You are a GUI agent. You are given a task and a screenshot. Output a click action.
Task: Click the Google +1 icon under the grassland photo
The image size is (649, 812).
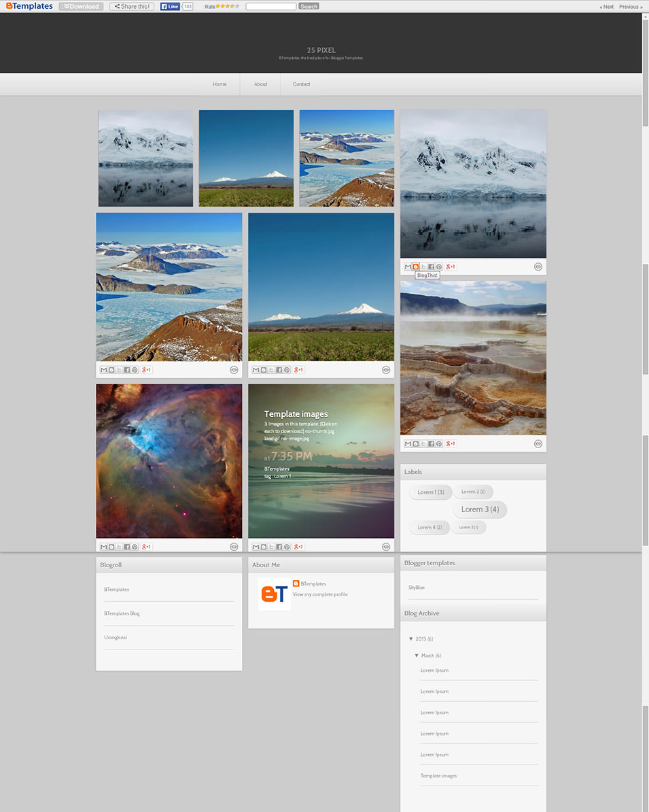298,369
